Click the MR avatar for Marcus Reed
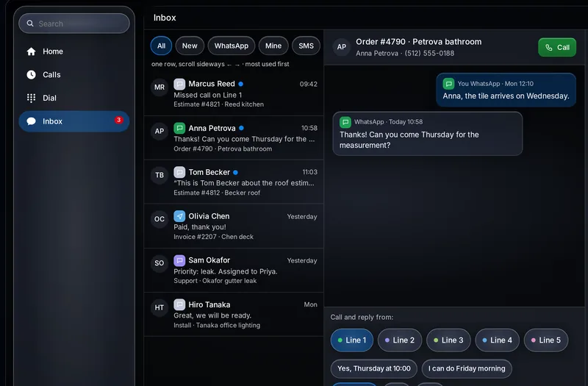This screenshot has height=386, width=588. click(x=159, y=87)
